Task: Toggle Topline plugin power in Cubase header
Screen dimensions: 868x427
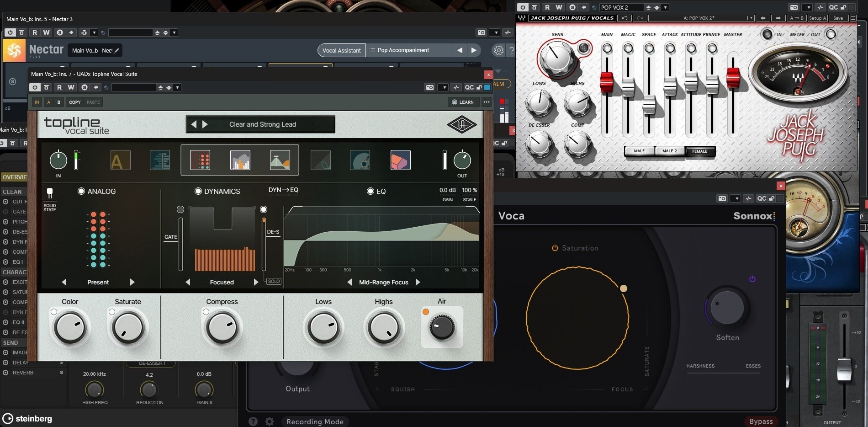Action: pyautogui.click(x=35, y=87)
